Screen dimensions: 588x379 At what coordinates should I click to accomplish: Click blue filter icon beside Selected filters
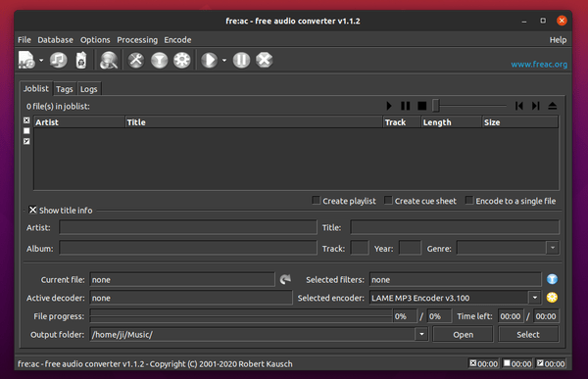[552, 279]
